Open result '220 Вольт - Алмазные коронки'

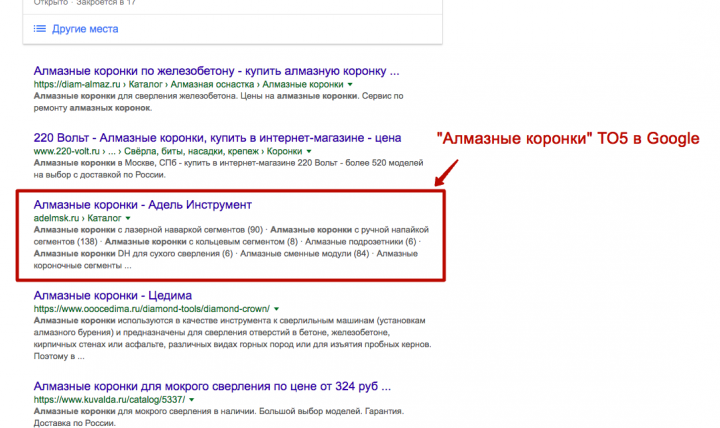(x=217, y=138)
